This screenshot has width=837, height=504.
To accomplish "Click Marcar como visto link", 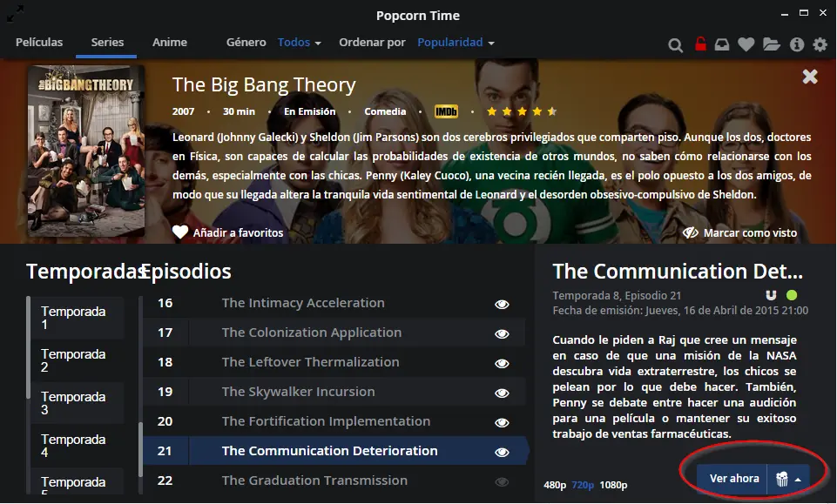I will coord(750,232).
